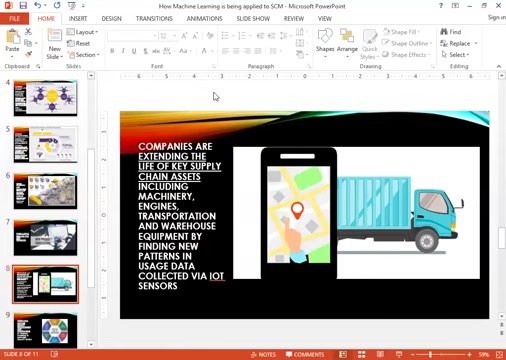Open the Shape Fill dropdown
The height and width of the screenshot is (360, 506).
401,32
